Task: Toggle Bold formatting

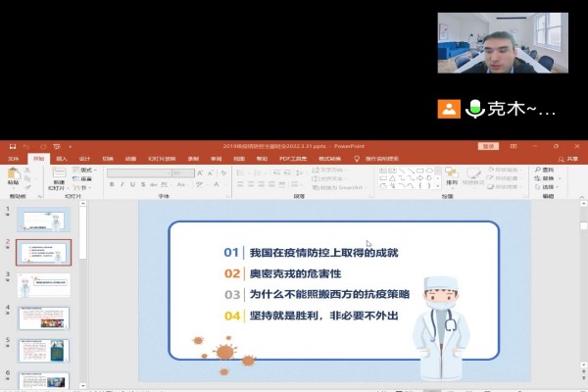Action: pyautogui.click(x=112, y=183)
